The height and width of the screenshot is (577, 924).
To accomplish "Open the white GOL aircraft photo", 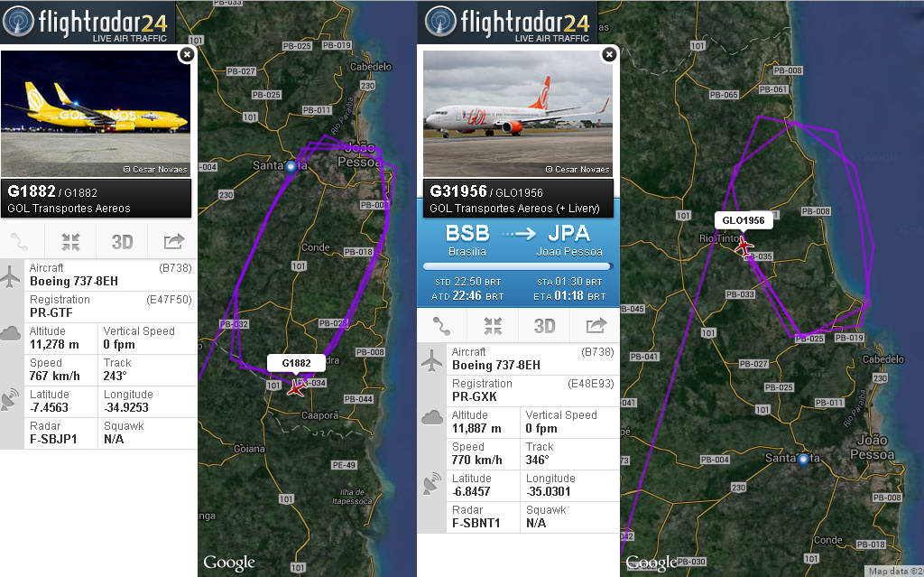I will click(x=518, y=113).
